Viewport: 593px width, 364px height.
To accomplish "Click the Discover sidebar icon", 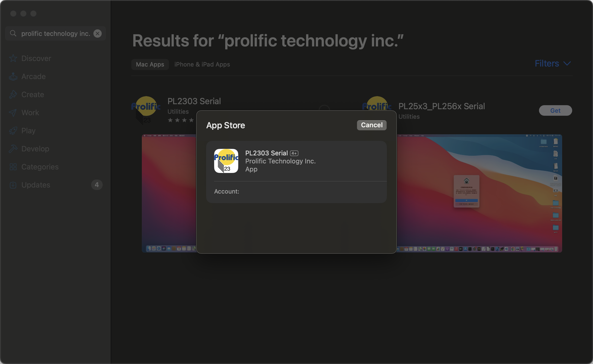I will (13, 58).
